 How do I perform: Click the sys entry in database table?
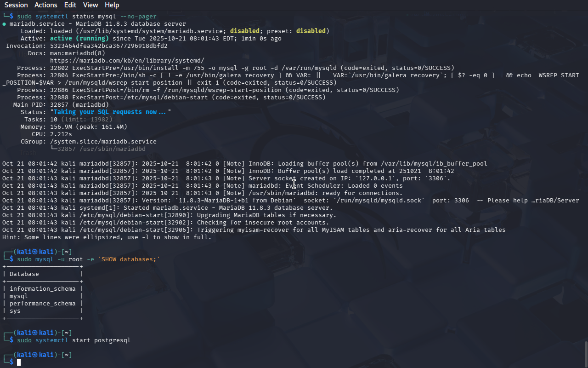[15, 311]
